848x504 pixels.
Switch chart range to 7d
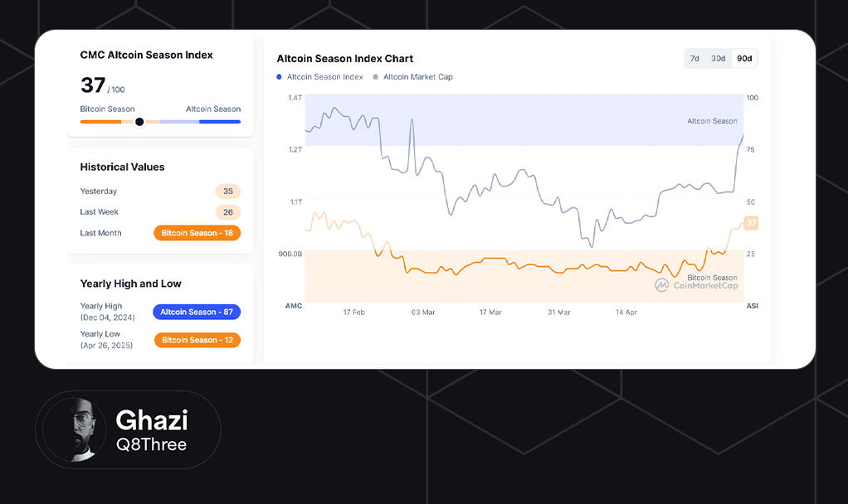(x=694, y=58)
